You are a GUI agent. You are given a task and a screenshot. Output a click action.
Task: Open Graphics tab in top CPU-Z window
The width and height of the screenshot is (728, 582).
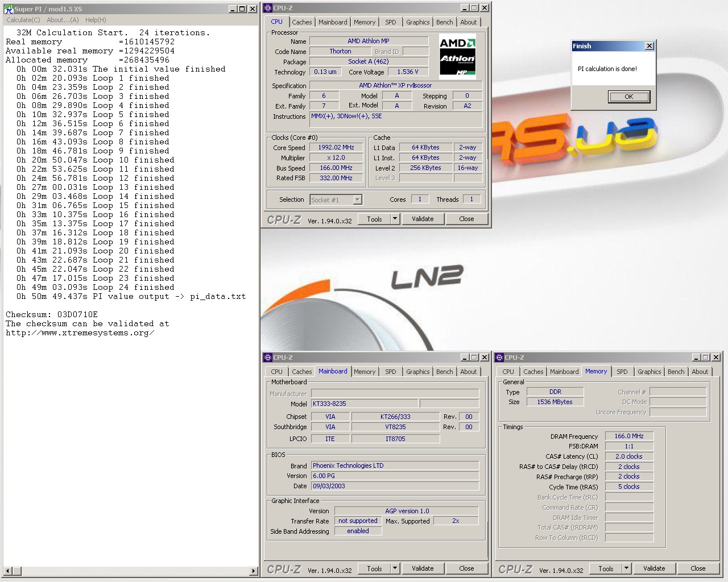click(418, 22)
